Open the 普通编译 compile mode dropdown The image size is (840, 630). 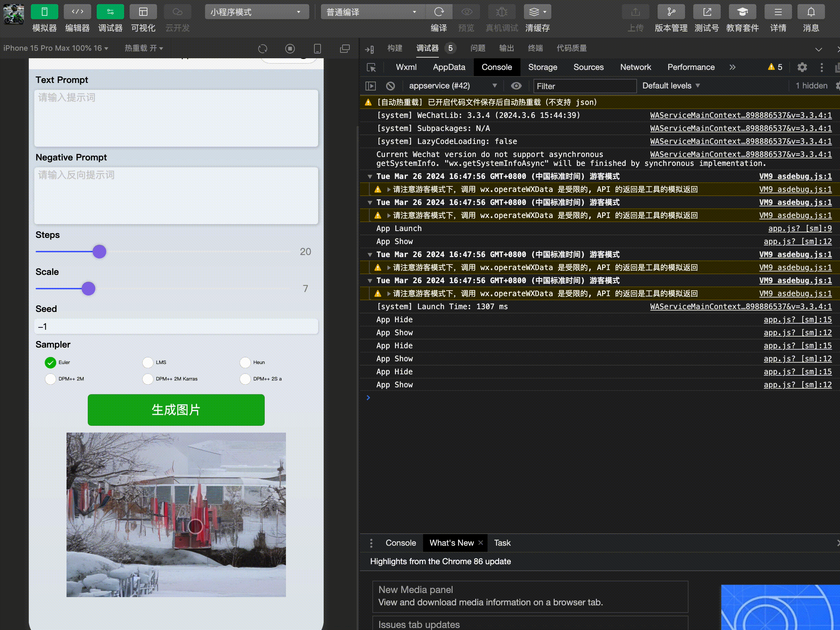point(373,12)
